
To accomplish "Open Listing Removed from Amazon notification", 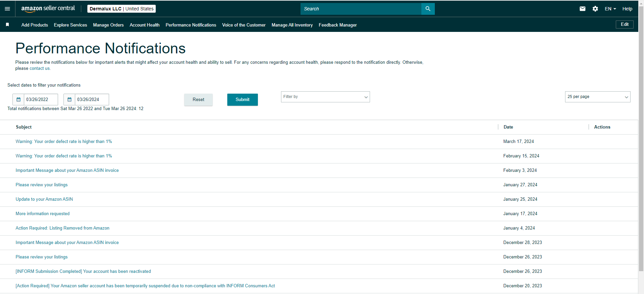I will [62, 228].
